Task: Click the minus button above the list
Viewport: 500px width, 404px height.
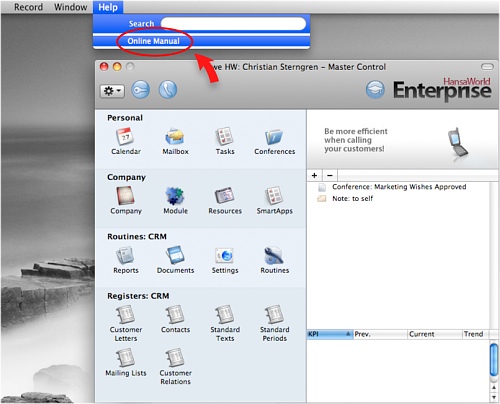Action: pyautogui.click(x=330, y=175)
